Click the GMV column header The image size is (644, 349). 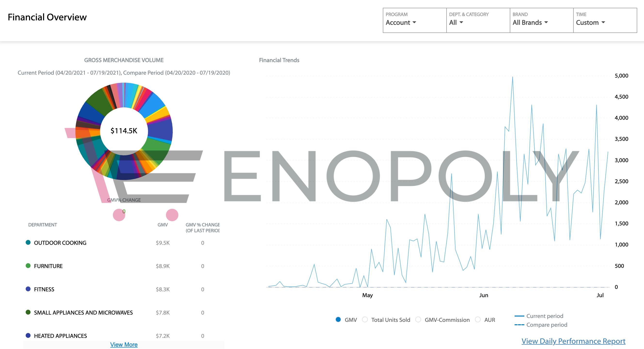[x=163, y=225]
